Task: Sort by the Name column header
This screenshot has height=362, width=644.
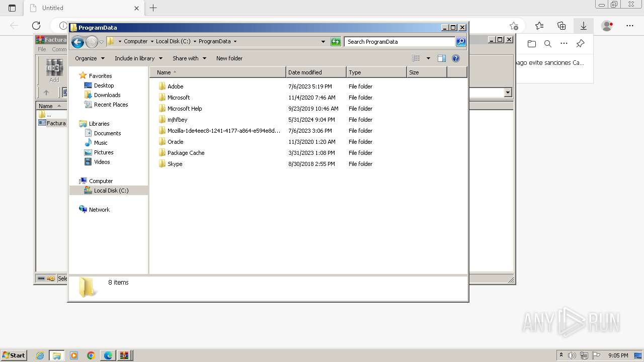Action: (218, 72)
